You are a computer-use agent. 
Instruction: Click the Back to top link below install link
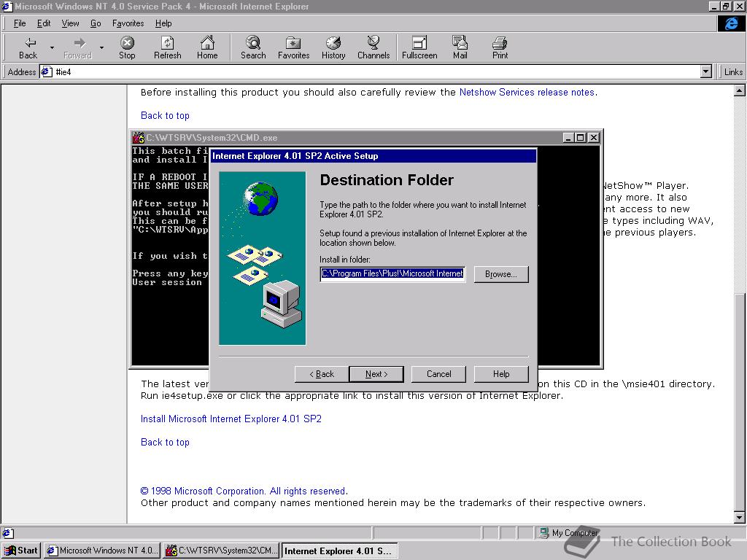(x=165, y=443)
